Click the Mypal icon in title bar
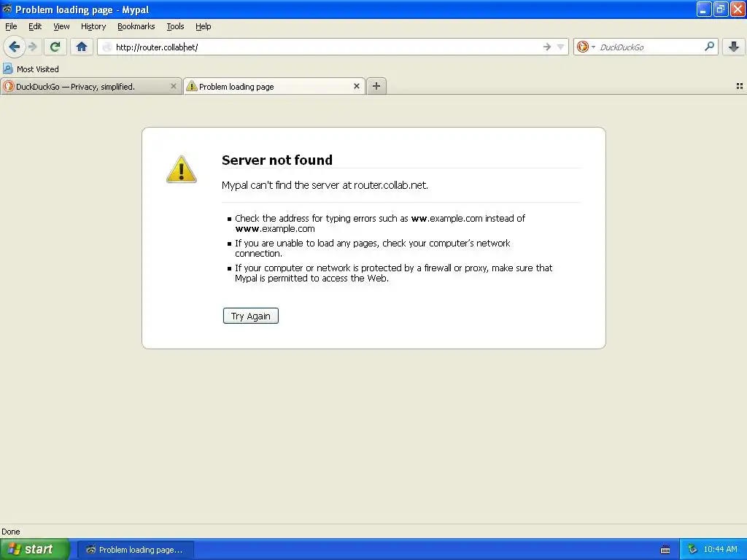Screen dimensions: 747x560 tap(7, 9)
